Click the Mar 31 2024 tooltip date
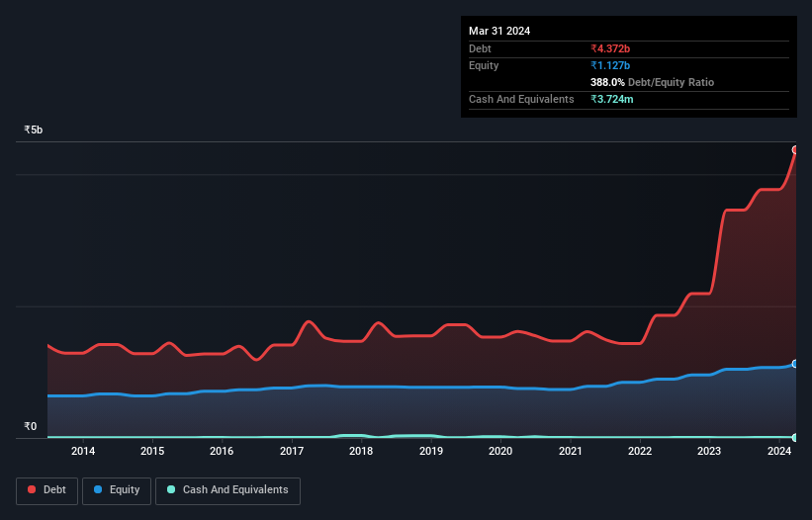 coord(499,31)
